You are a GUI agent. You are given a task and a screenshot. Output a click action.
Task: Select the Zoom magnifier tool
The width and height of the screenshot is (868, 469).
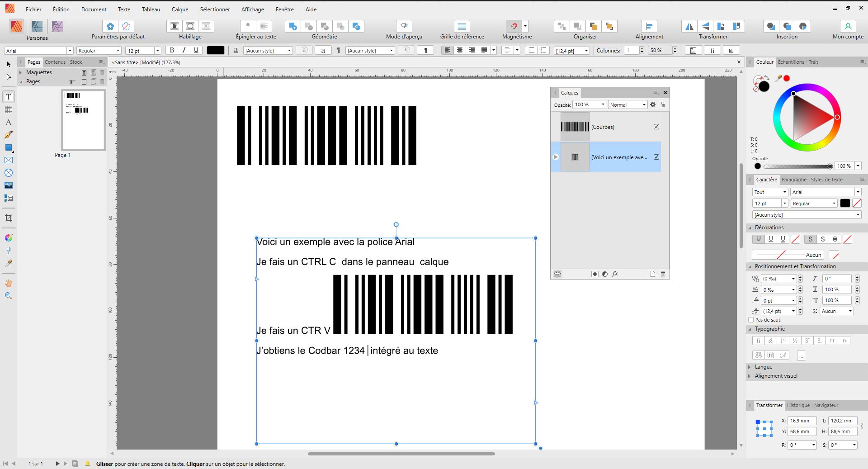9,296
